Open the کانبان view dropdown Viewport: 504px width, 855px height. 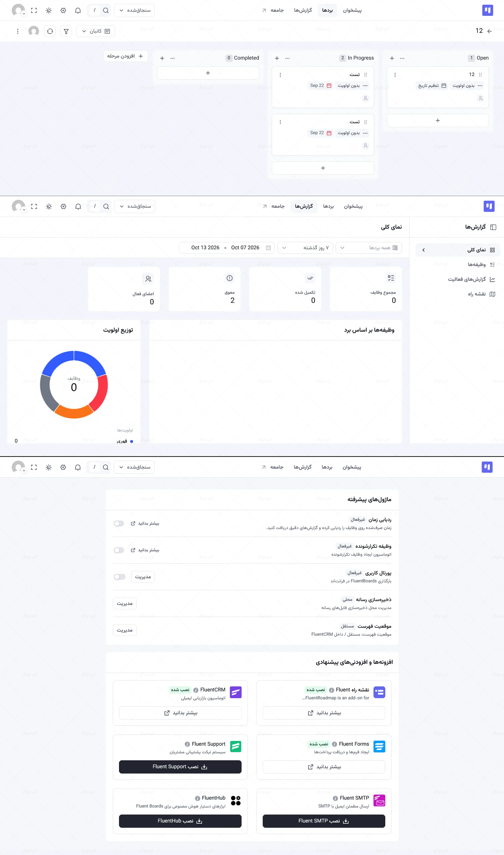point(96,31)
